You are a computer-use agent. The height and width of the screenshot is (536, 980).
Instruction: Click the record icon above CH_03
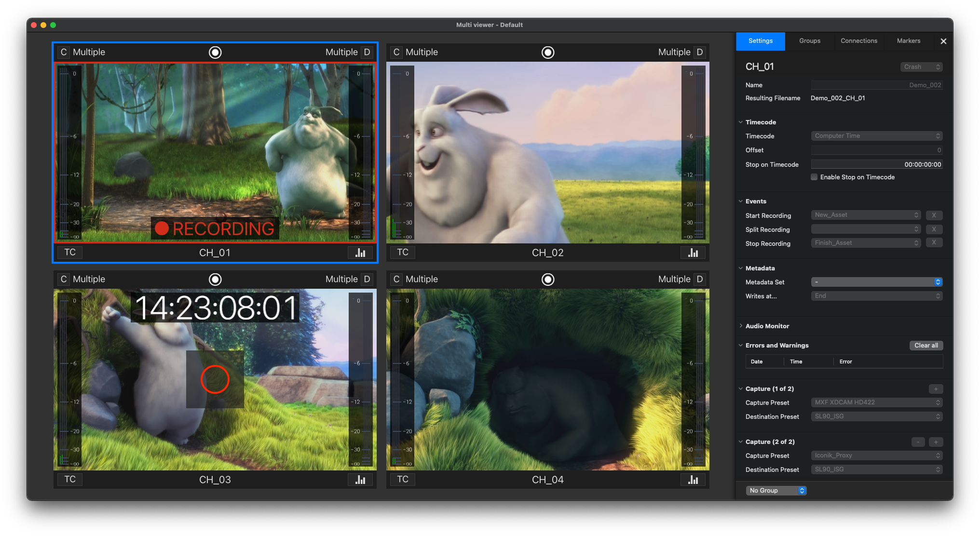(x=215, y=279)
